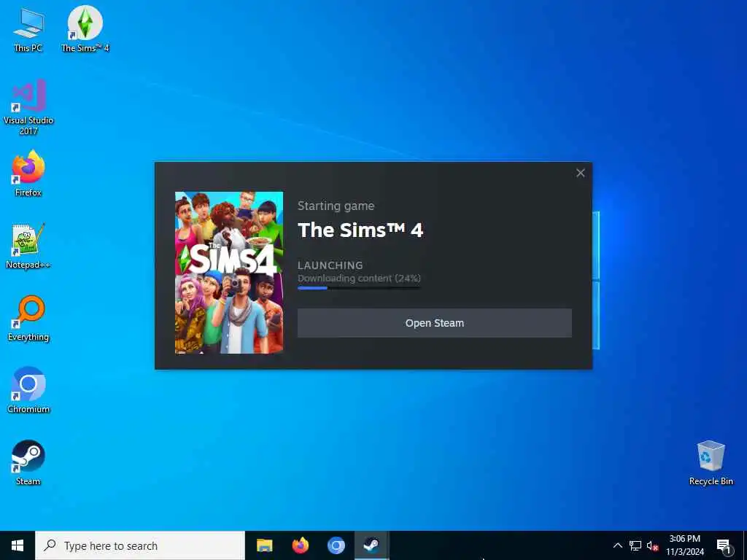This screenshot has width=747, height=560.
Task: Select the Everything search shortcut
Action: [x=28, y=319]
